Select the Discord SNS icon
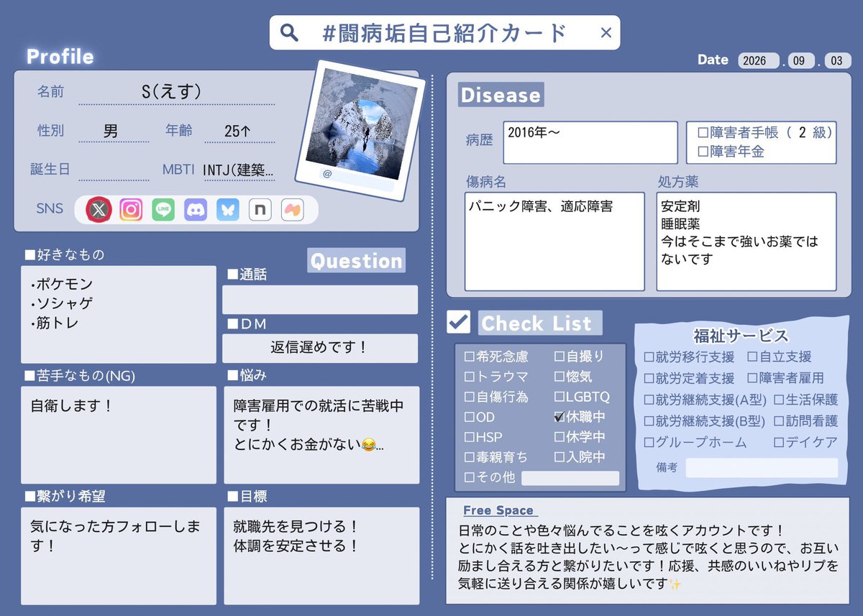Image resolution: width=863 pixels, height=616 pixels. tap(196, 209)
